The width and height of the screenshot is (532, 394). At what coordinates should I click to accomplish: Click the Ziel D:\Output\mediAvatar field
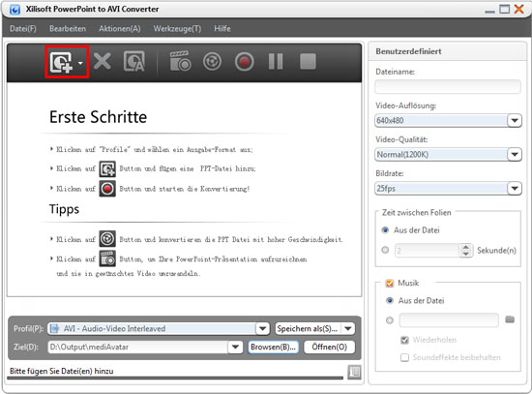pyautogui.click(x=138, y=348)
